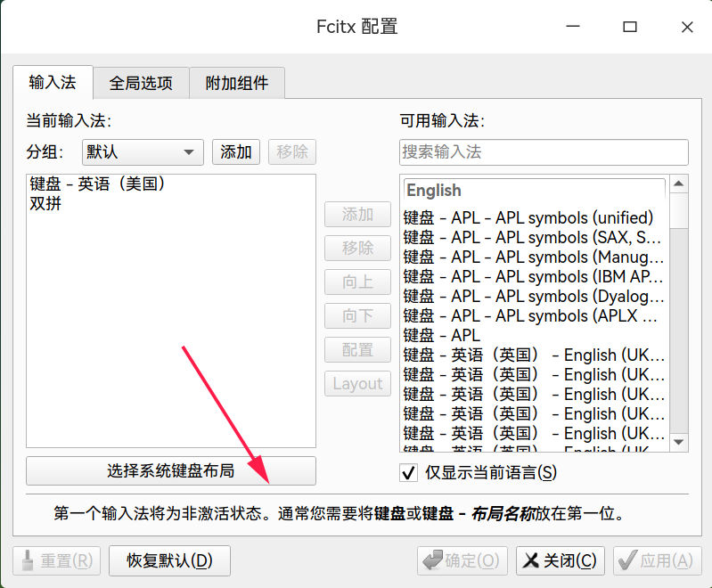Image resolution: width=712 pixels, height=588 pixels.
Task: Select 双拼 in the current input methods list
Action: 171,203
